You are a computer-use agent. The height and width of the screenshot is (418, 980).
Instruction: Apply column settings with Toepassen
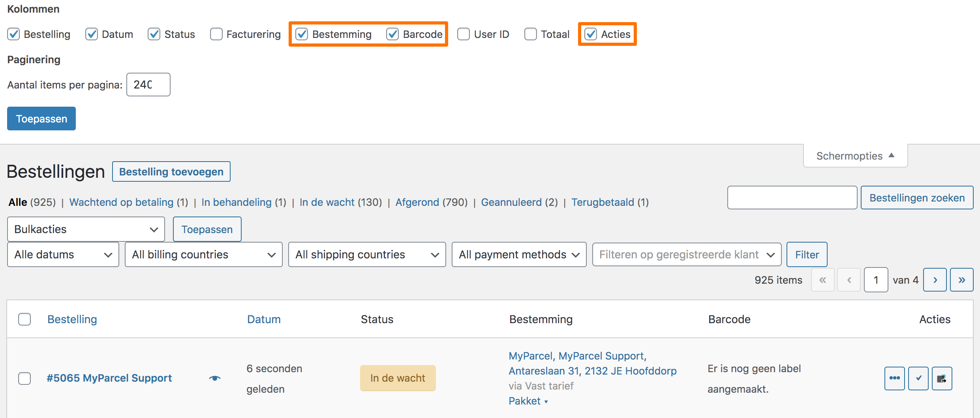41,119
